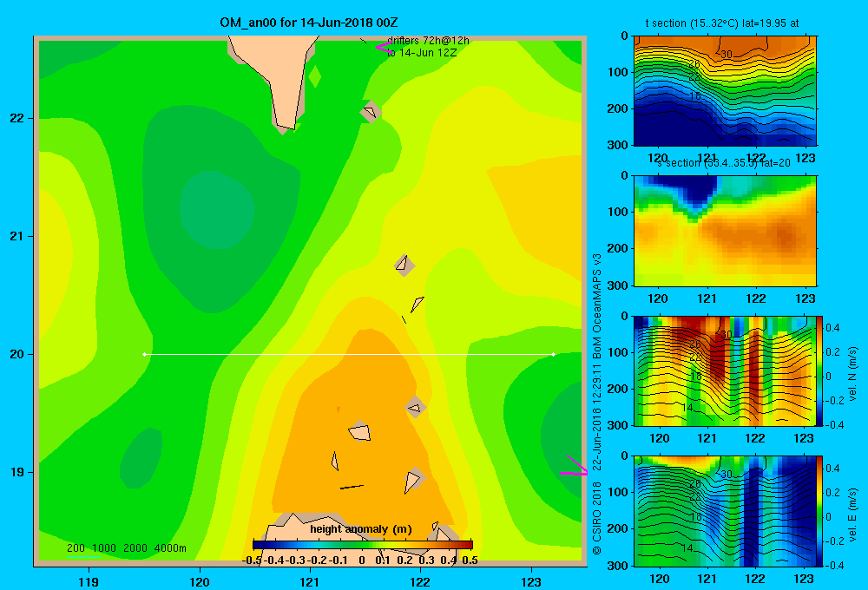Click the dark green low anomaly center near 120E 21N
Viewport: 868px width, 590px height.
click(x=217, y=209)
